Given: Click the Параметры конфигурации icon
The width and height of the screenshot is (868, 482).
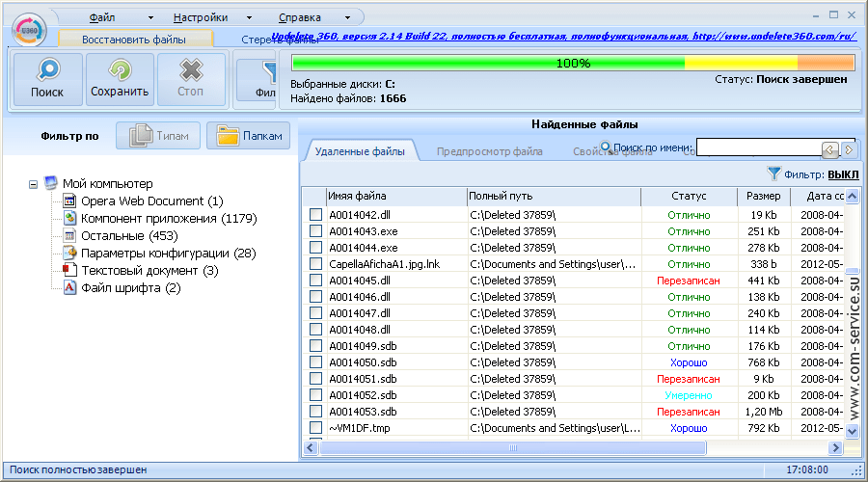Looking at the screenshot, I should click(69, 253).
